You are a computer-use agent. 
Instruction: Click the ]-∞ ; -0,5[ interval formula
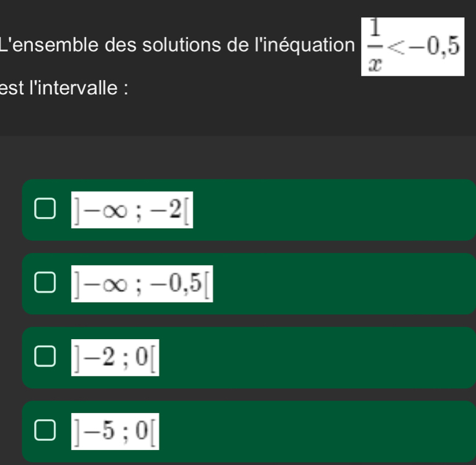tap(142, 284)
